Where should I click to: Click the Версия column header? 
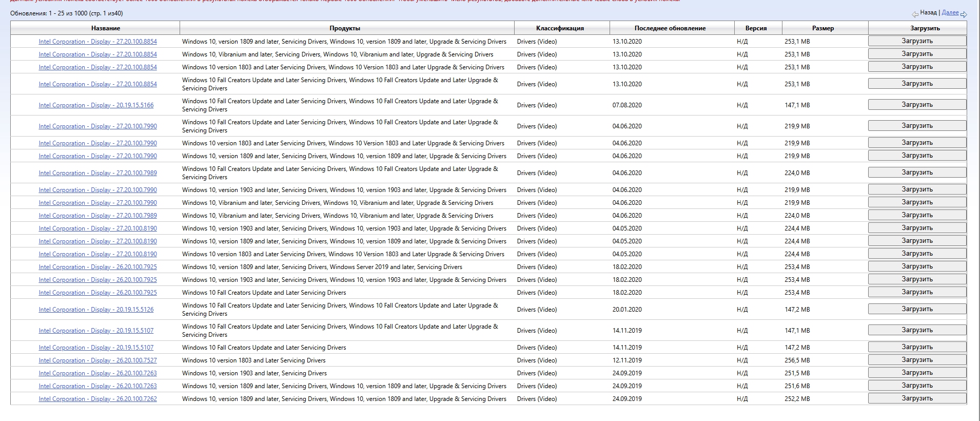756,28
